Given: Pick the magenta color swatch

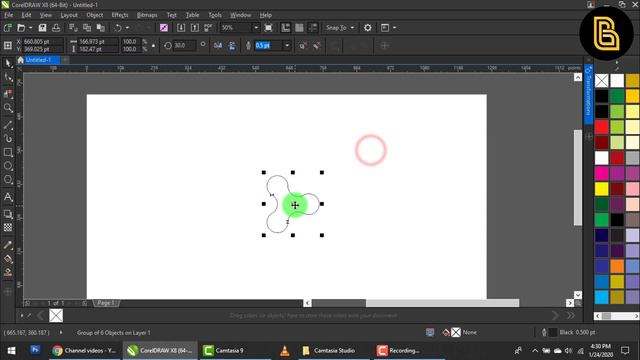Looking at the screenshot, I should [x=601, y=173].
